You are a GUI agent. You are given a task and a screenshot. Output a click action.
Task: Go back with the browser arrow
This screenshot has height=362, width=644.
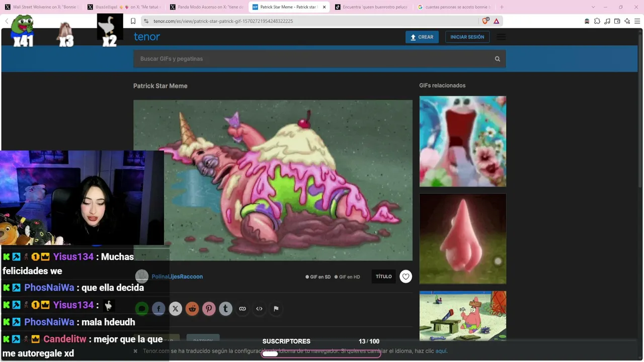click(7, 21)
